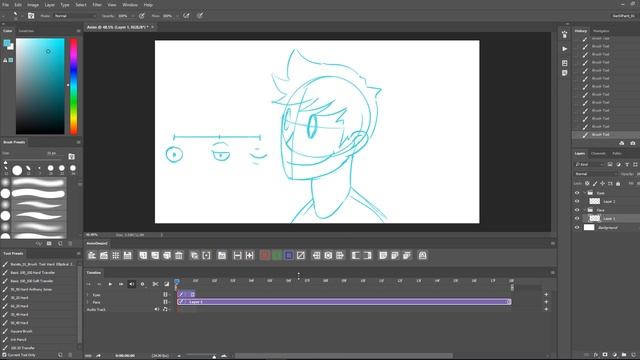The width and height of the screenshot is (640, 360).
Task: Mute the Audio Track speaker icon
Action: click(x=157, y=309)
